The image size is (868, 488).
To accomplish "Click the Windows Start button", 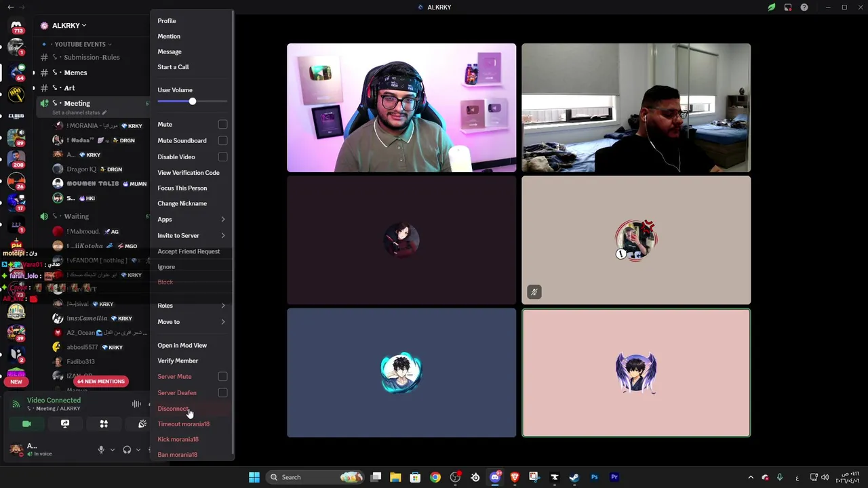I will click(254, 477).
